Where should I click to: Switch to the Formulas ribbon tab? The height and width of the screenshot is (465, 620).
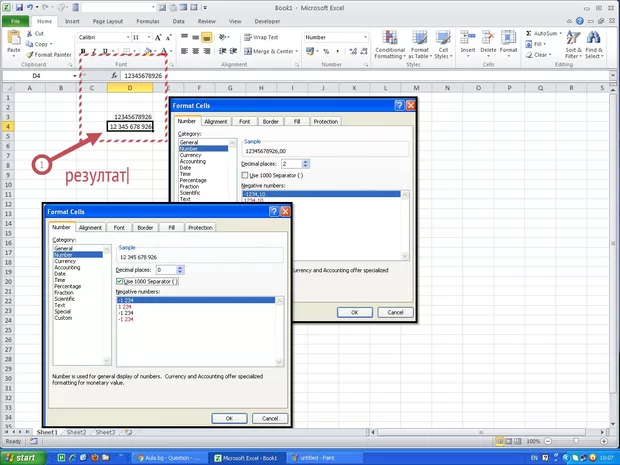coord(149,20)
